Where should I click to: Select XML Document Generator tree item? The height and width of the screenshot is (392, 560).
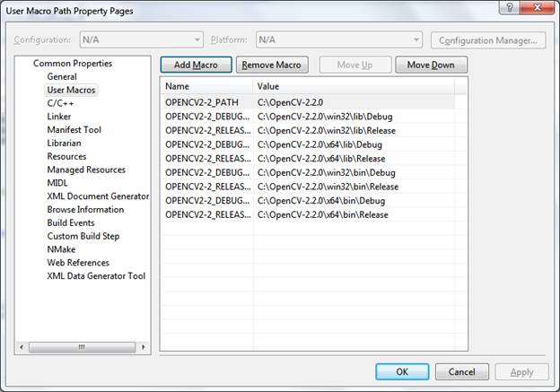[x=98, y=196]
